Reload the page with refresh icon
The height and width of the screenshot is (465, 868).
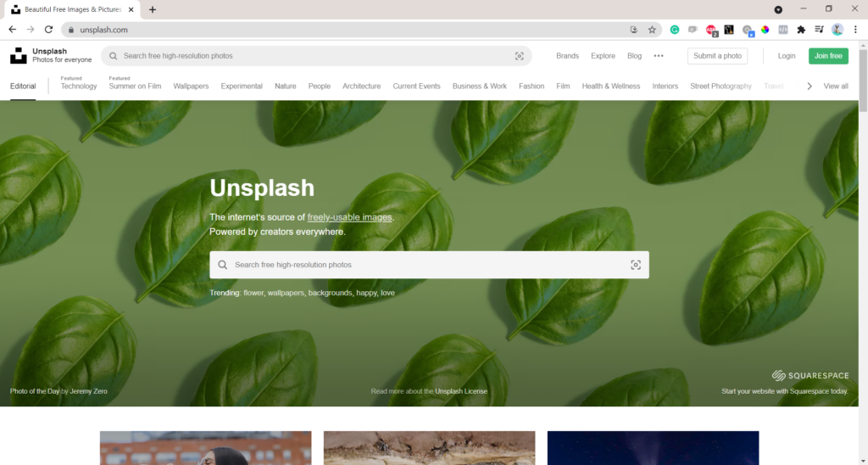(48, 30)
